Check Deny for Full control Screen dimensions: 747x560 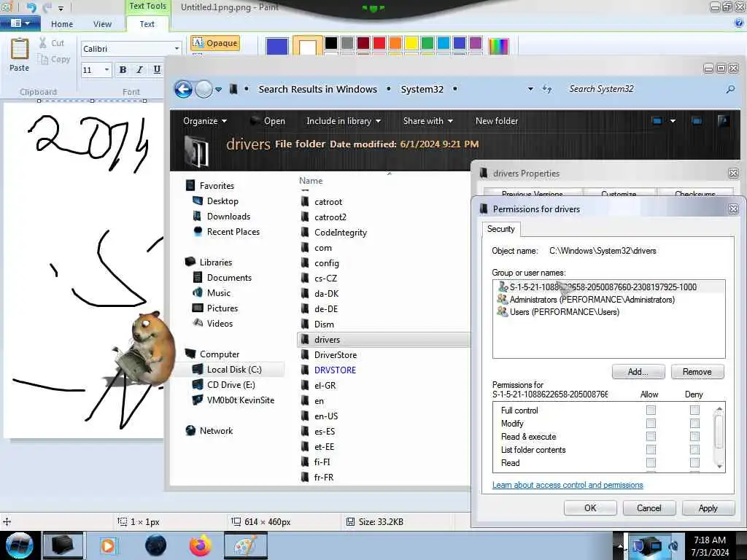point(694,410)
